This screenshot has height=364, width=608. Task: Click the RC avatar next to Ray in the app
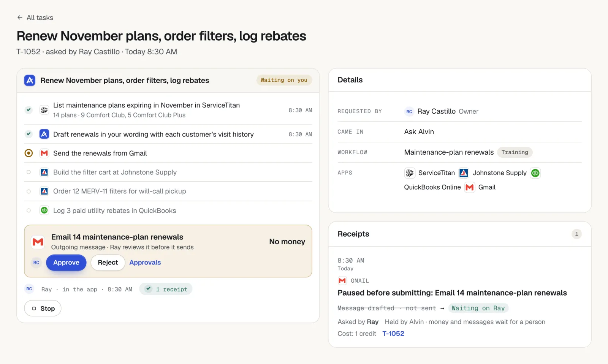click(29, 289)
